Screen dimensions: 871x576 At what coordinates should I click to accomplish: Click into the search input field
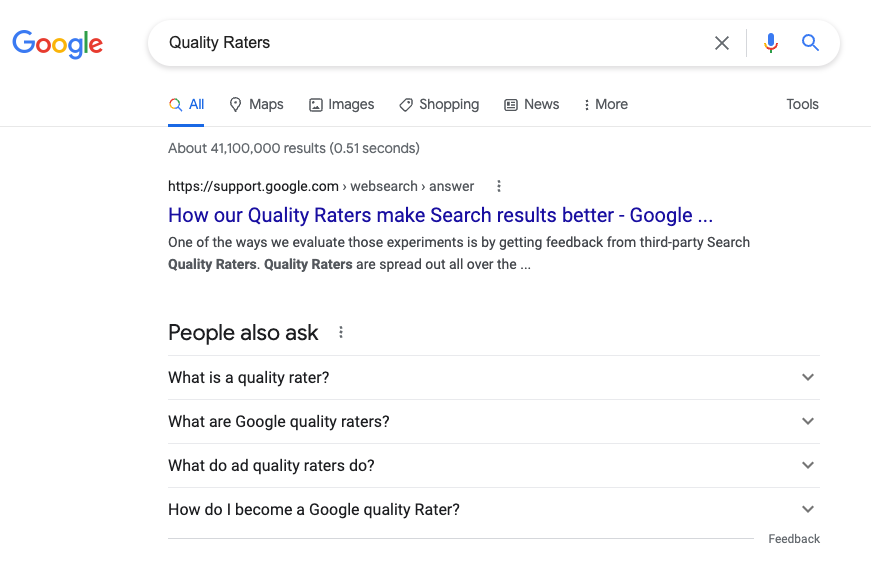(x=430, y=43)
